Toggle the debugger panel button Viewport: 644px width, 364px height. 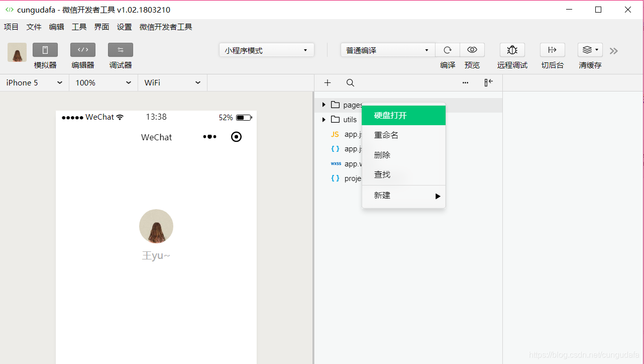(x=121, y=50)
